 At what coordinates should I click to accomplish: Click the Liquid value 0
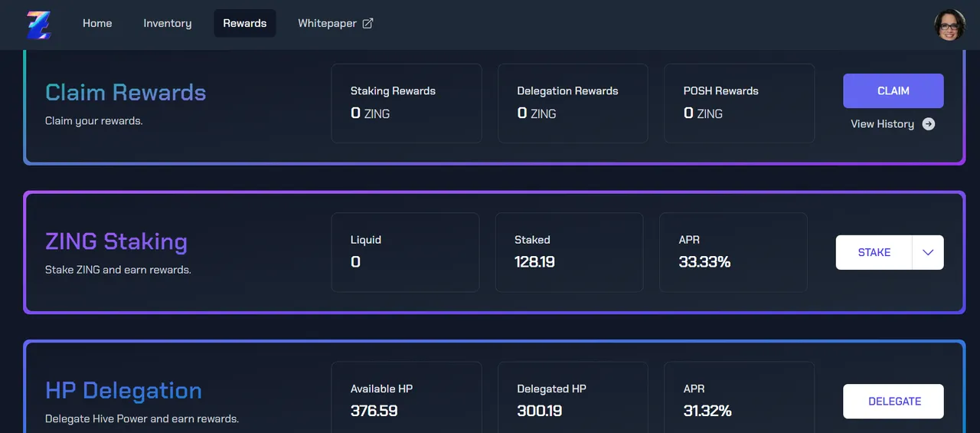click(x=355, y=262)
